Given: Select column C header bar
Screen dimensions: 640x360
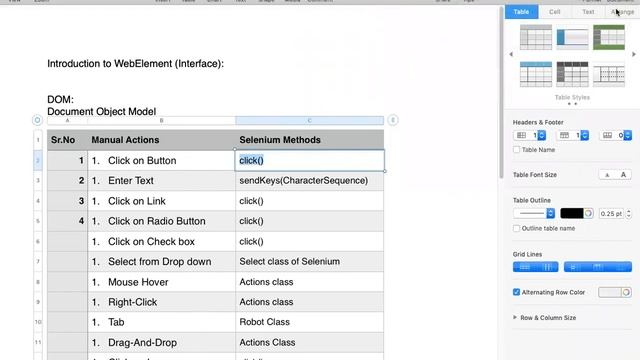Looking at the screenshot, I should click(x=309, y=120).
